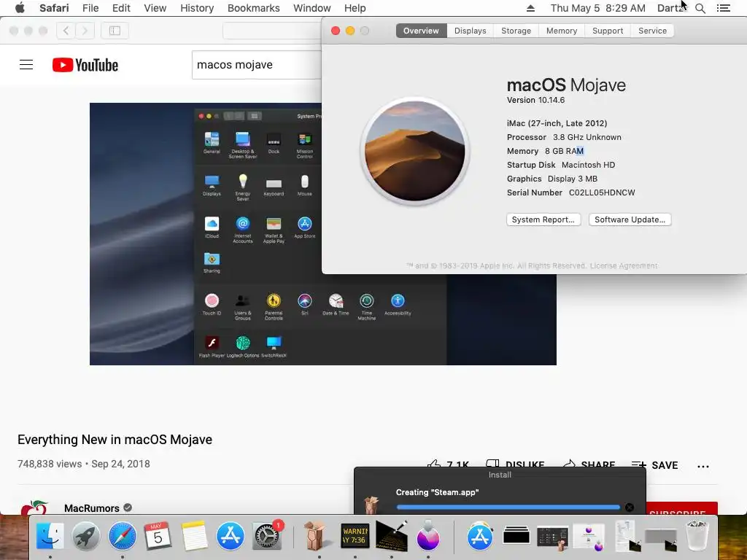Click serial number C02LL05HDNCW
The width and height of the screenshot is (747, 560).
pos(602,192)
